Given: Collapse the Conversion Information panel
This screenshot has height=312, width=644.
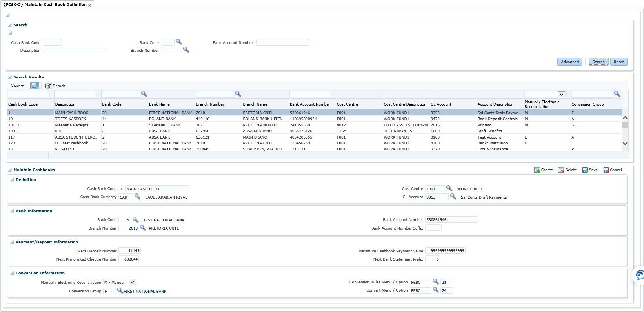Looking at the screenshot, I should [12, 273].
